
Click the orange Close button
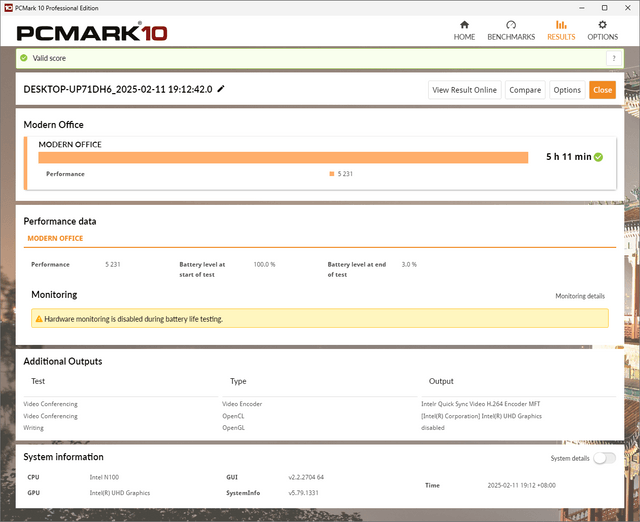tap(602, 90)
